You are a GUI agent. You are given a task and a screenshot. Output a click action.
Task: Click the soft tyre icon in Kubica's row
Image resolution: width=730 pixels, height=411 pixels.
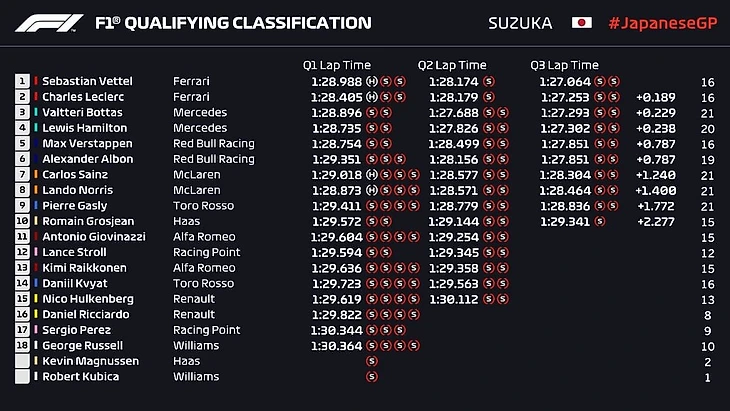pos(372,377)
